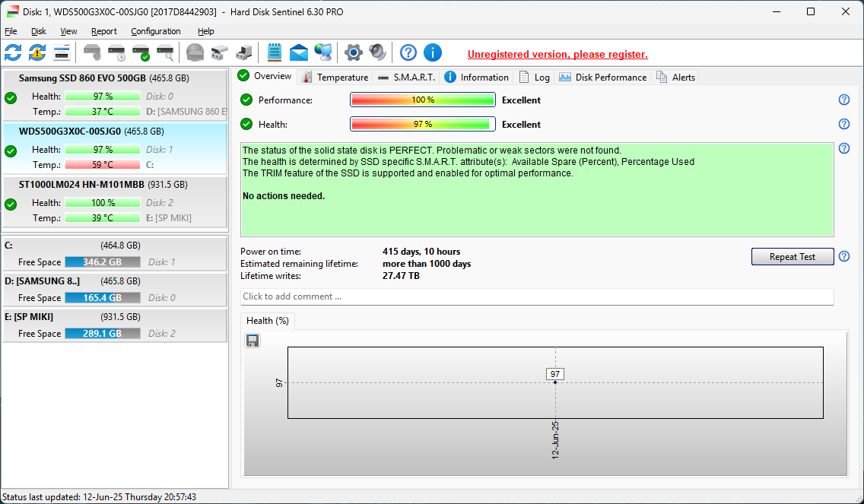864x504 pixels.
Task: Click the speaker sound toolbar icon
Action: (377, 53)
